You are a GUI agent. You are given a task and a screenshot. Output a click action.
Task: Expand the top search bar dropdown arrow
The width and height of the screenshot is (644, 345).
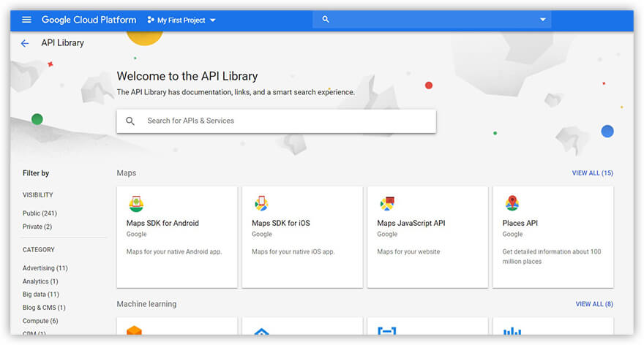click(x=542, y=20)
